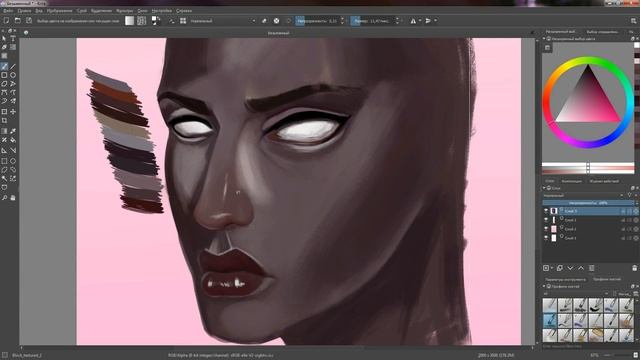
Task: Hide the selected top layer's eye icon
Action: (x=546, y=211)
